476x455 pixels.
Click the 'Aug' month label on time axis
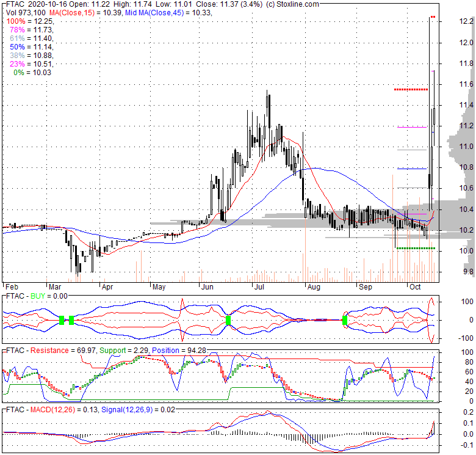pyautogui.click(x=314, y=287)
